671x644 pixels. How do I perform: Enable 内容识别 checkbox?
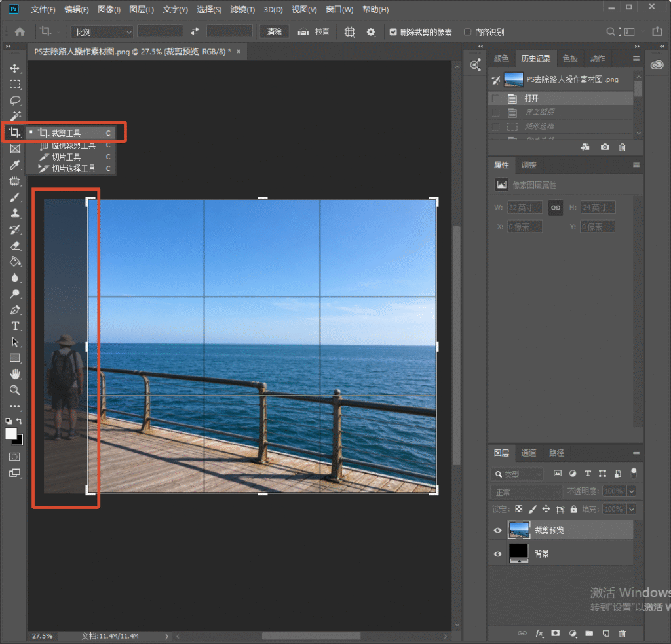click(467, 32)
